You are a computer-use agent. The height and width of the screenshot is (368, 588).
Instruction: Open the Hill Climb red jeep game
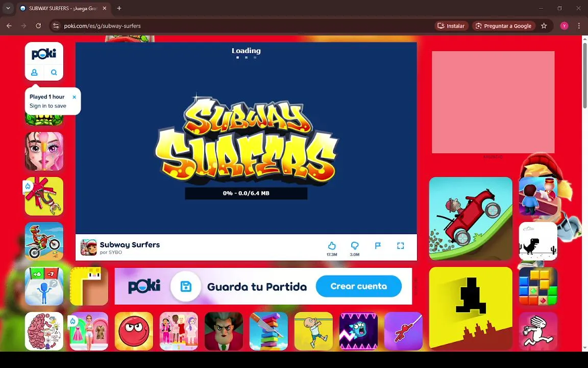[471, 219]
